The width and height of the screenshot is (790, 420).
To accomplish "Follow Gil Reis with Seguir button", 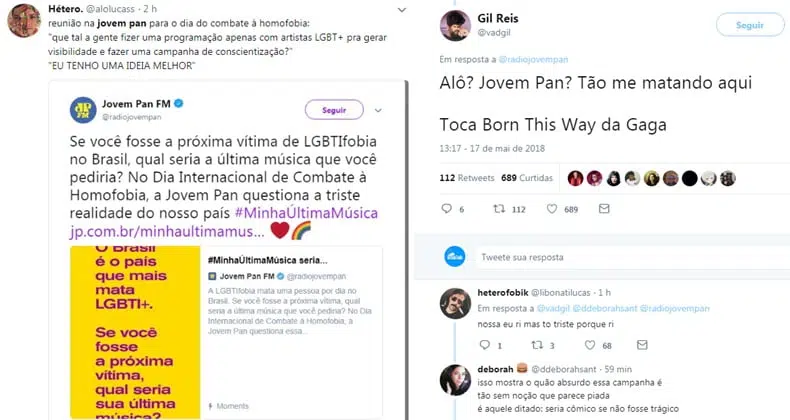I will tap(750, 25).
